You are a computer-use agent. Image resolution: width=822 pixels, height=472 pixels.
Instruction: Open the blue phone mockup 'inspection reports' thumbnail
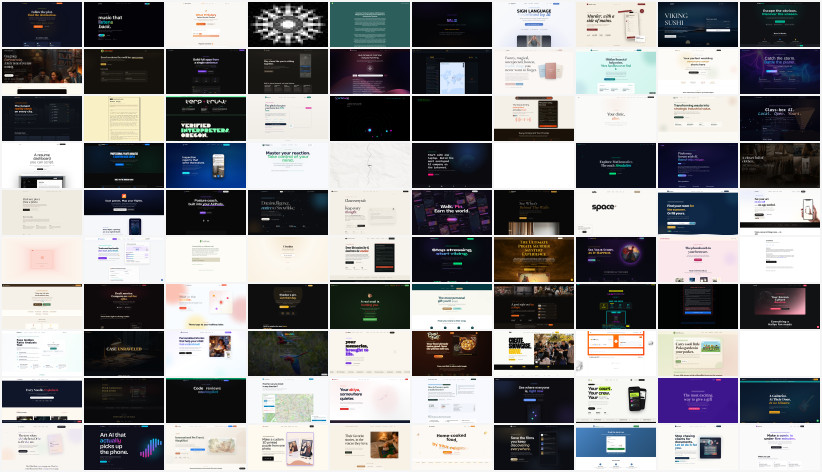tap(206, 165)
